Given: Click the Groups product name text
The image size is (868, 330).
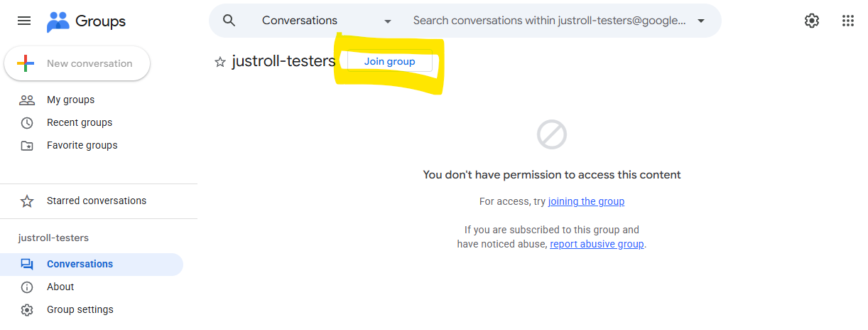Looking at the screenshot, I should [x=100, y=21].
